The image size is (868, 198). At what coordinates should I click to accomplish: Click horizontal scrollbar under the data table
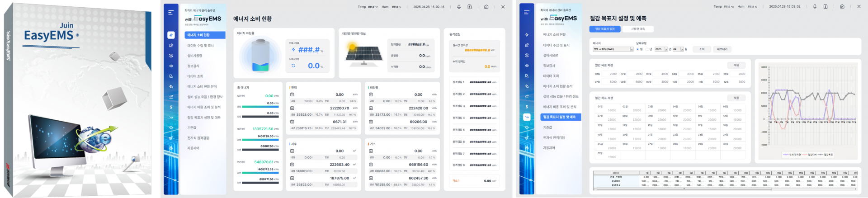coord(726,189)
